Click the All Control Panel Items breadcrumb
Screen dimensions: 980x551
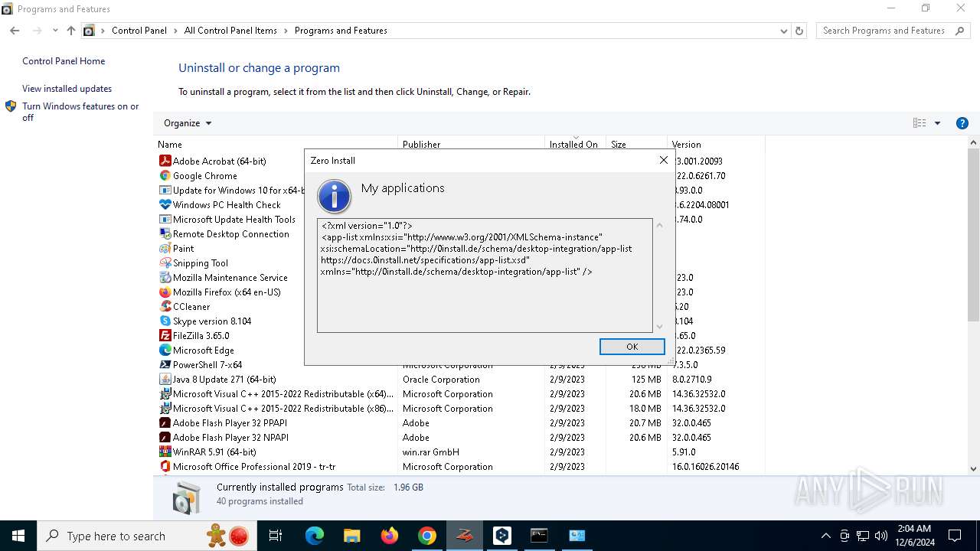230,31
